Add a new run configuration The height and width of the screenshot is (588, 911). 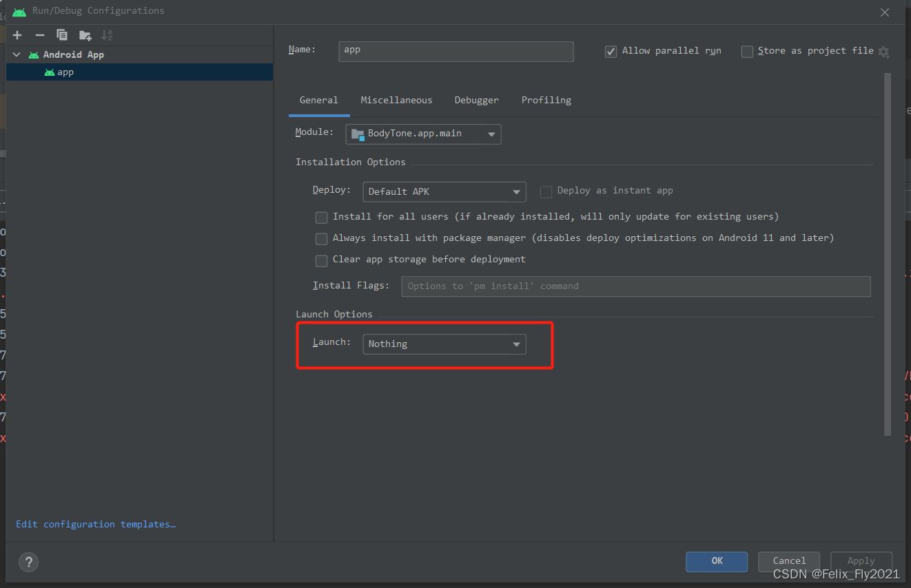pos(17,34)
